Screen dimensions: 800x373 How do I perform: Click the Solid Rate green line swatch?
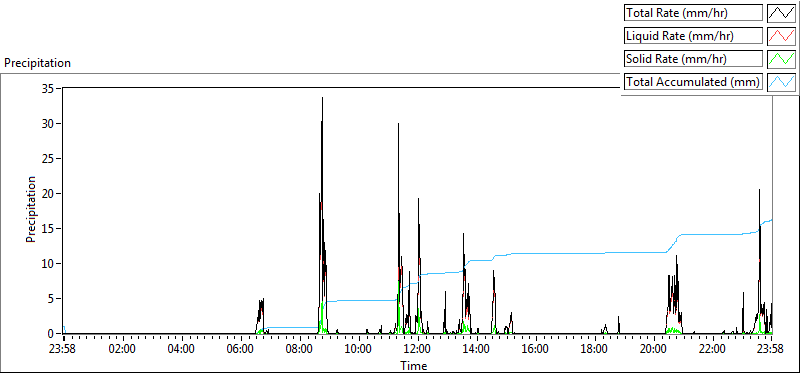click(x=781, y=59)
